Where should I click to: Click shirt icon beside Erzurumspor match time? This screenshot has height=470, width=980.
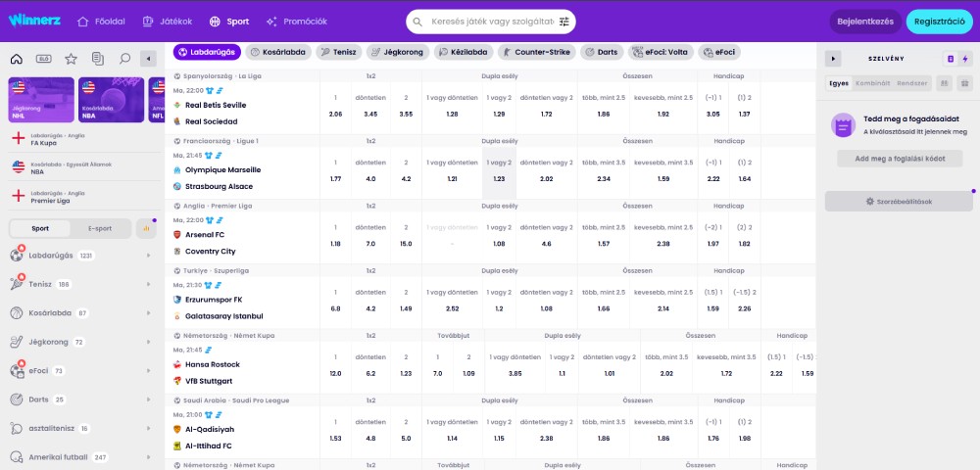click(208, 285)
